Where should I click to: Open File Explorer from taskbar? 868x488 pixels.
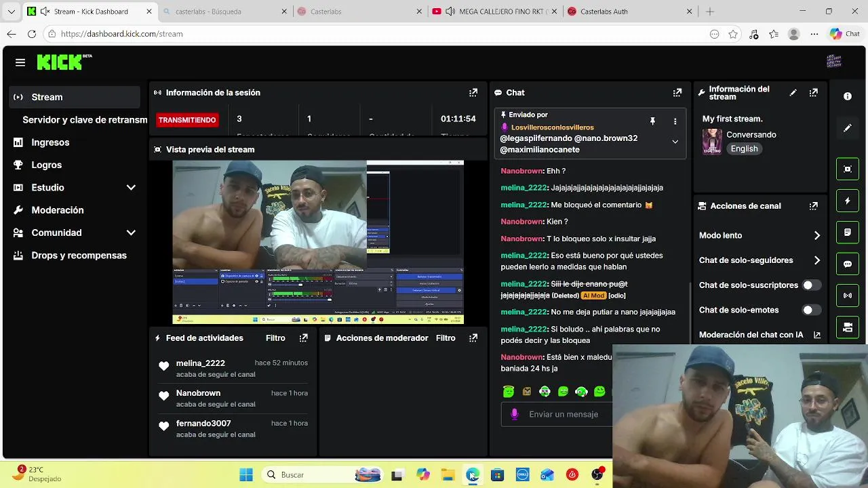(448, 474)
